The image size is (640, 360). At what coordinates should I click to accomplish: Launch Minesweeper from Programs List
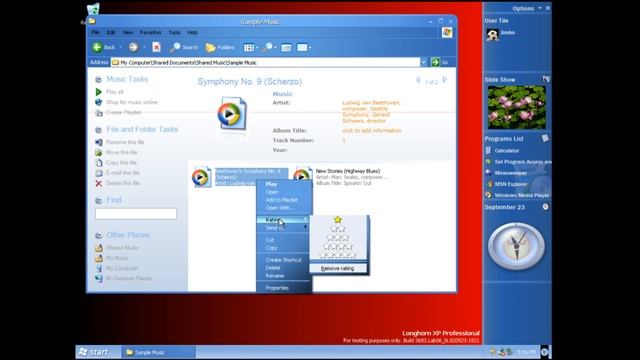coord(511,173)
